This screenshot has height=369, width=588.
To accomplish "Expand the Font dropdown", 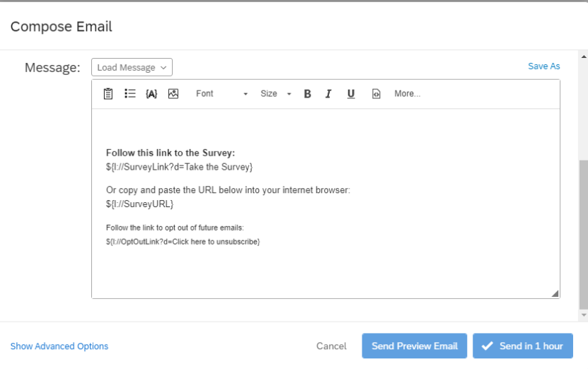I will [x=221, y=93].
